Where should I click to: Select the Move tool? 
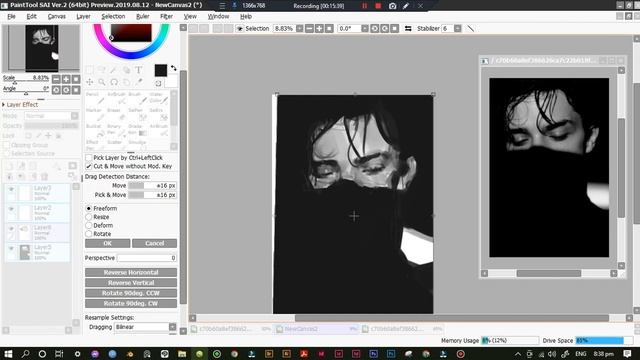[89, 82]
